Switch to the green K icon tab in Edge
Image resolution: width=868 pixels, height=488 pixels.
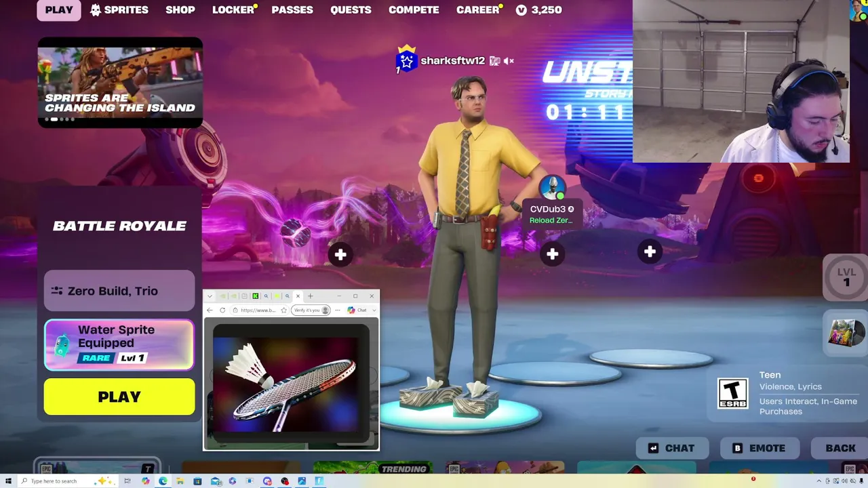click(255, 296)
